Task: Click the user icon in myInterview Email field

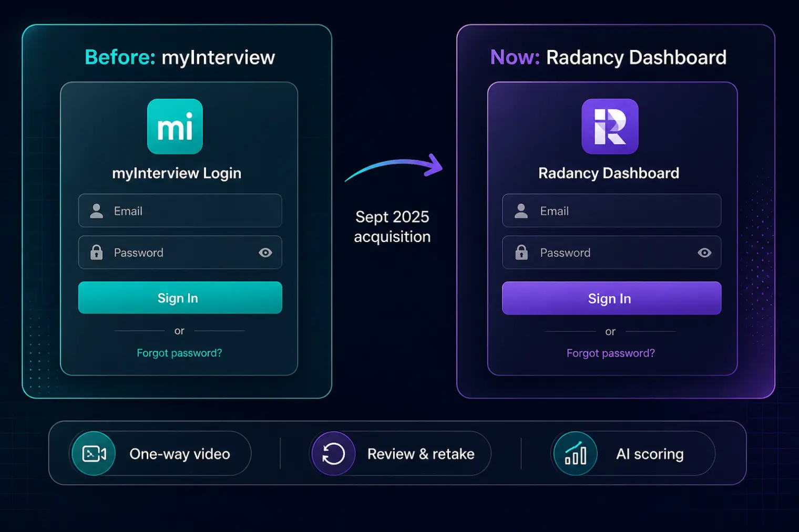Action: [x=97, y=211]
